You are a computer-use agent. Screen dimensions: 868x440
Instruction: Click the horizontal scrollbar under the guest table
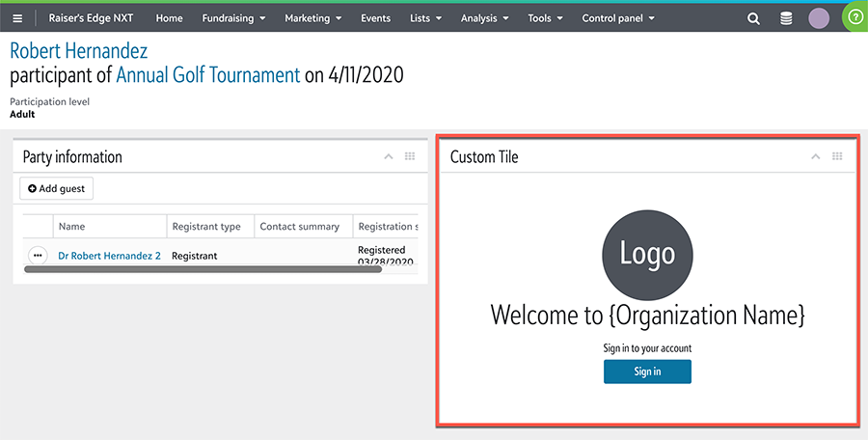tap(203, 269)
